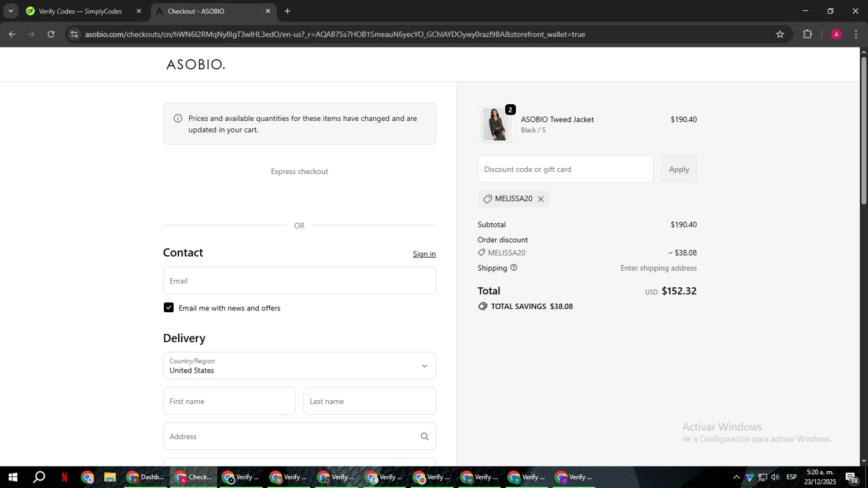Open the Chrome profile avatar

836,34
